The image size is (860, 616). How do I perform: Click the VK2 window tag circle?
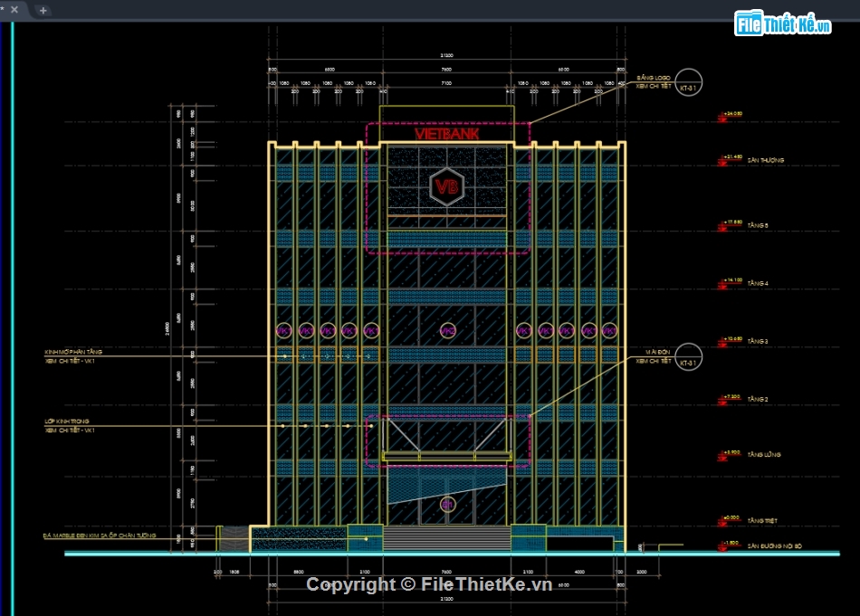447,330
